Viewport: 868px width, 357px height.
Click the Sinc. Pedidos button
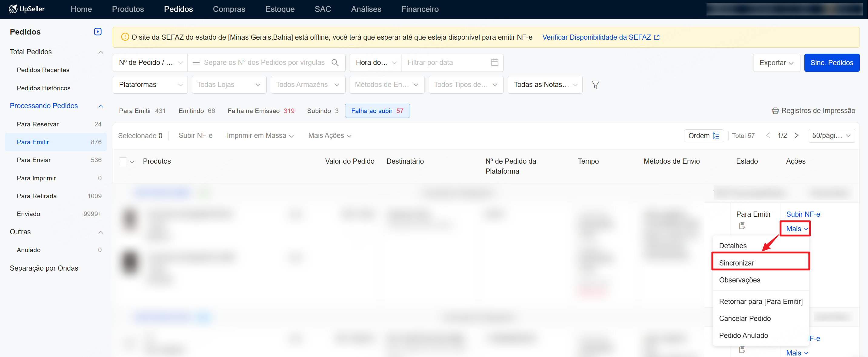(831, 63)
